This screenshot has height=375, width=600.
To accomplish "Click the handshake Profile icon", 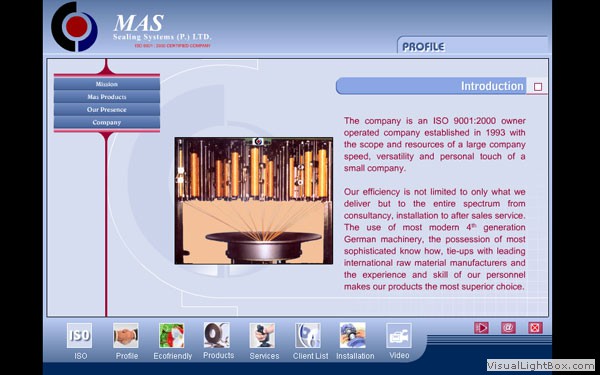I will click(126, 336).
